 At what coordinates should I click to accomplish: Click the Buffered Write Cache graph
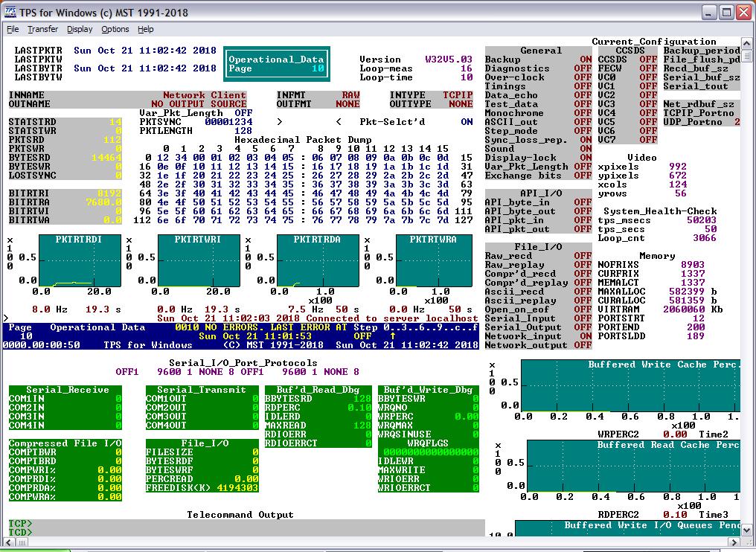(x=630, y=387)
